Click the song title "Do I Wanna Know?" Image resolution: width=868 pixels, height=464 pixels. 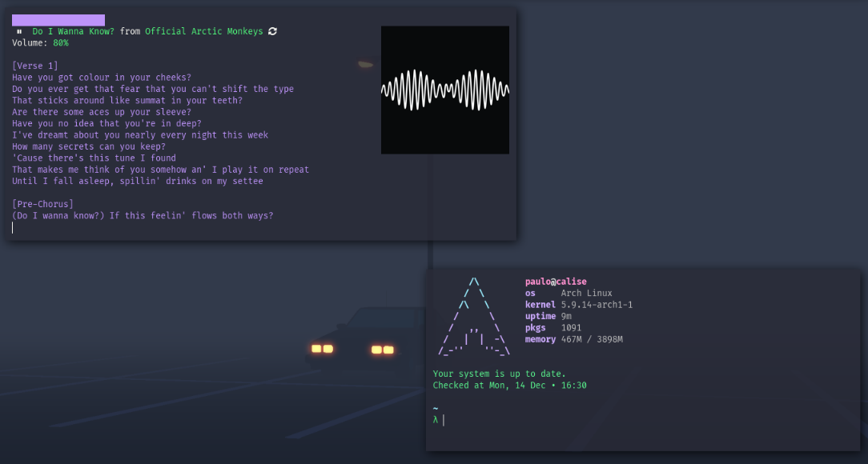73,31
